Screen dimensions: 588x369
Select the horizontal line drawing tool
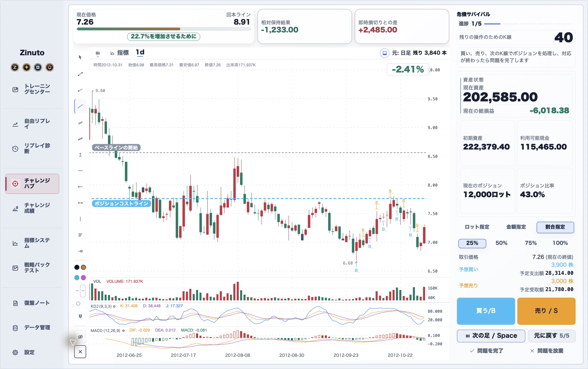click(80, 171)
